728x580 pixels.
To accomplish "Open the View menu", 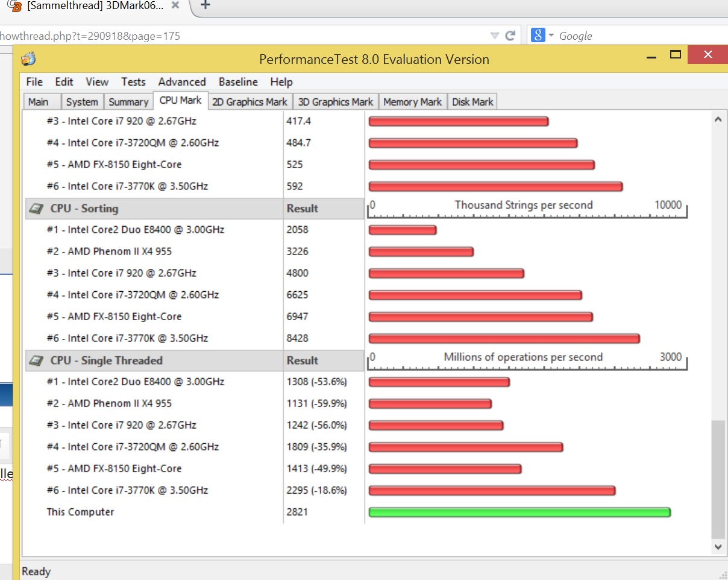I will (x=97, y=82).
